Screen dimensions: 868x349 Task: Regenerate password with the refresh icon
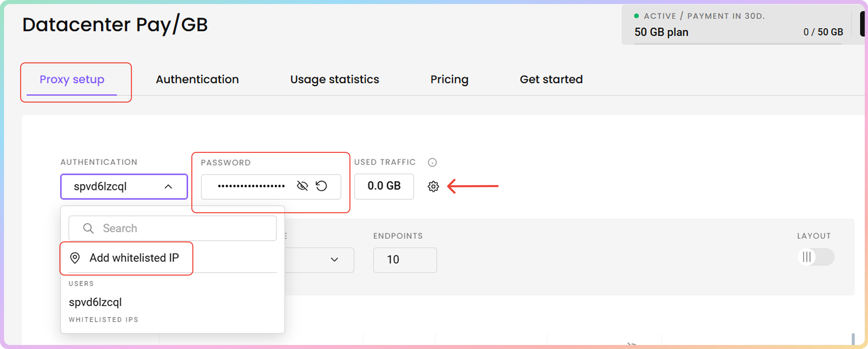pyautogui.click(x=321, y=186)
